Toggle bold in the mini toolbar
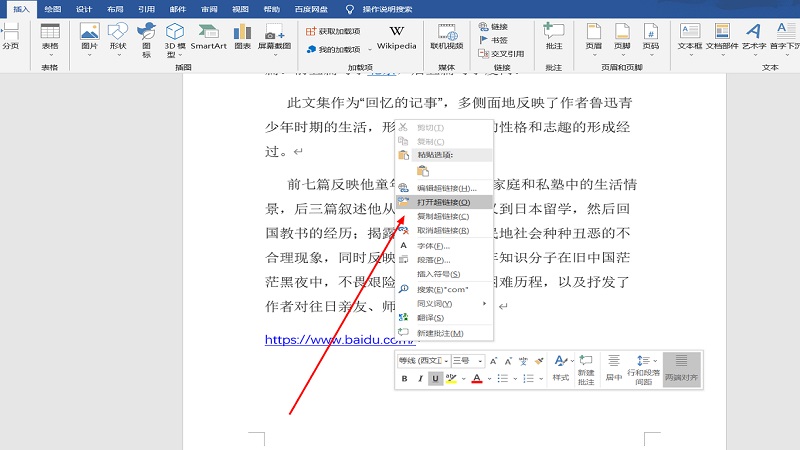 coord(405,379)
